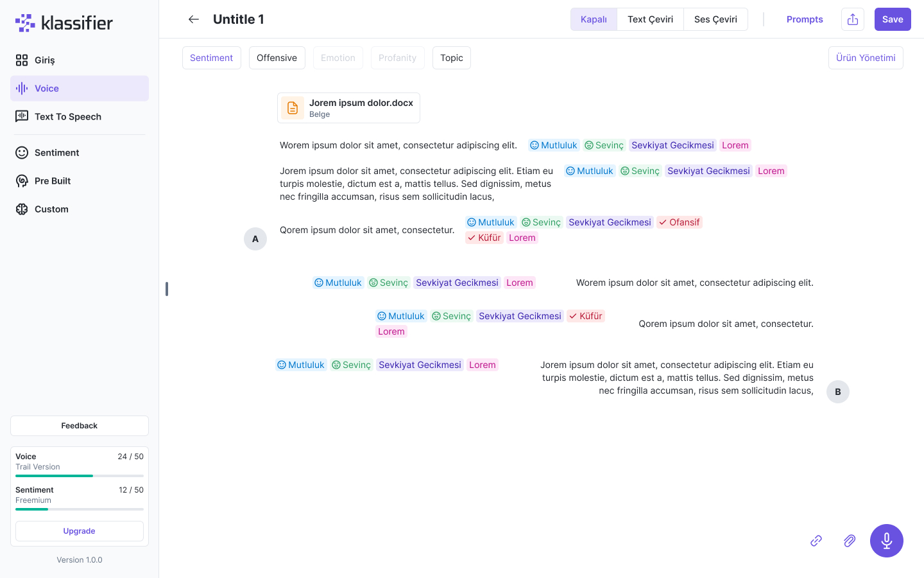Click the klassifier logo

[64, 23]
